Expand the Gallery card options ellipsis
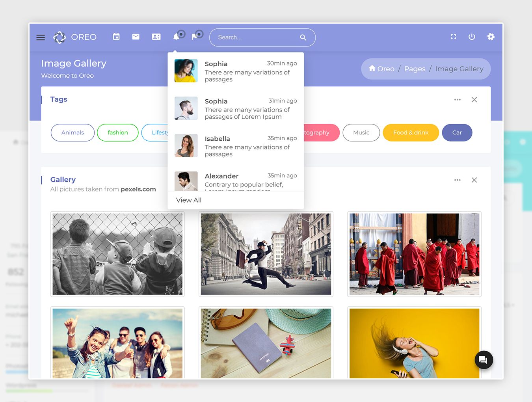Viewport: 532px width, 402px height. pyautogui.click(x=457, y=180)
